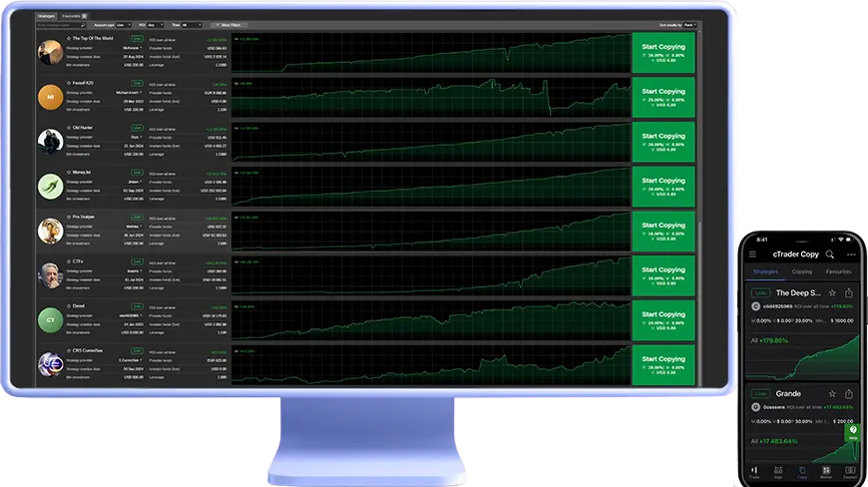Star The Top Of The World strategy
This screenshot has width=868, height=487.
(69, 38)
